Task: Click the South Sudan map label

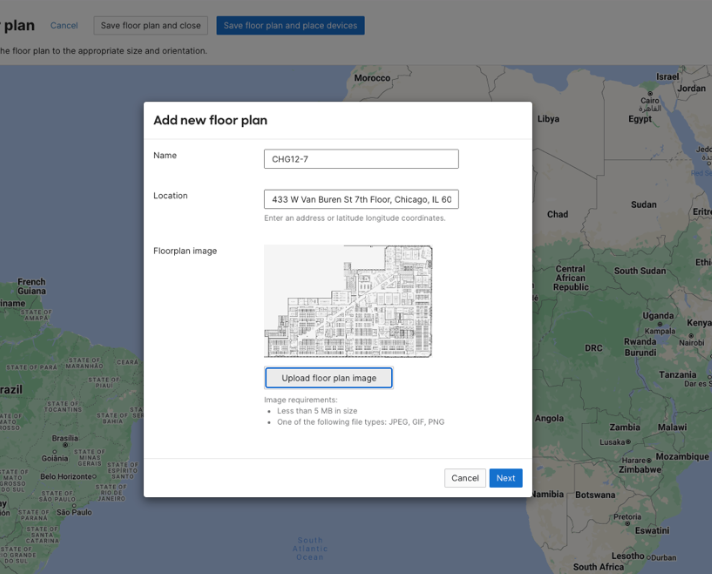Action: 639,271
